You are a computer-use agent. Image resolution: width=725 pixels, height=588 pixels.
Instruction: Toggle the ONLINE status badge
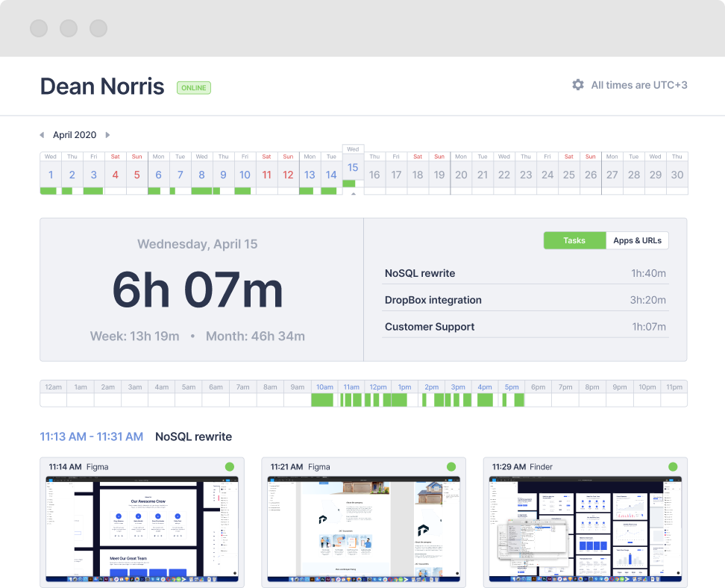(x=193, y=87)
